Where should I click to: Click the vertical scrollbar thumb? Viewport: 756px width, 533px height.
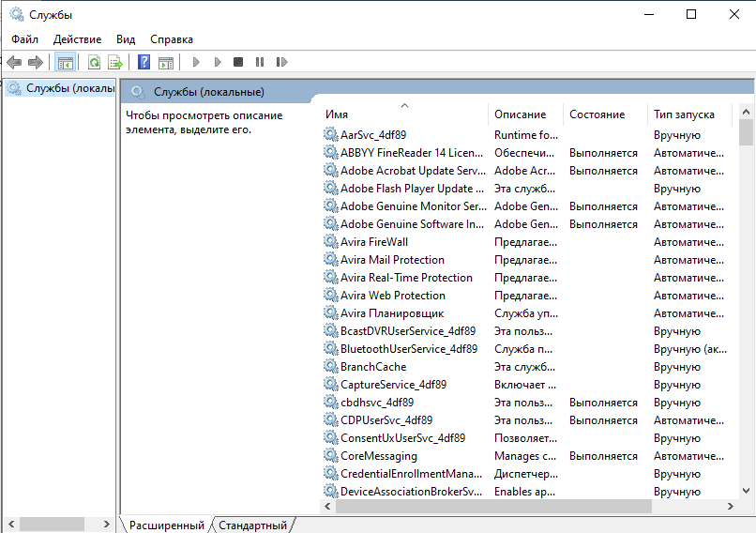coord(746,132)
